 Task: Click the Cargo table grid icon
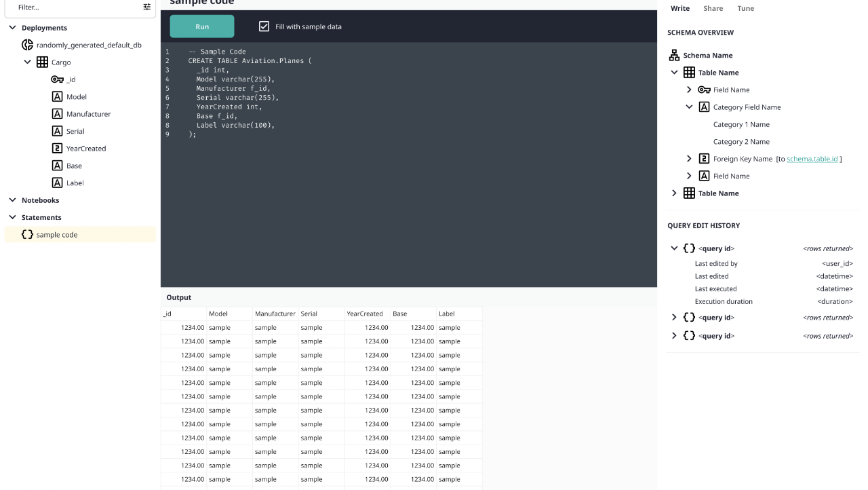point(42,62)
